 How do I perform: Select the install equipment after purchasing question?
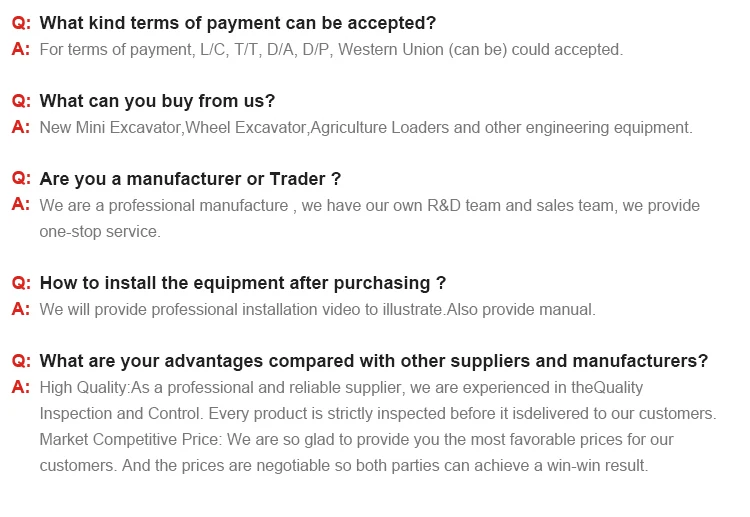(x=243, y=283)
